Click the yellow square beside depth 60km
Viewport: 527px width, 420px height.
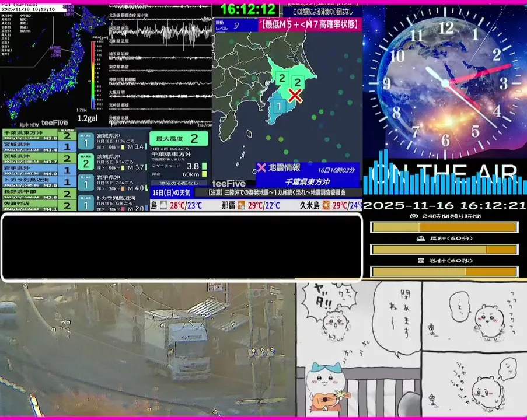[x=204, y=174]
